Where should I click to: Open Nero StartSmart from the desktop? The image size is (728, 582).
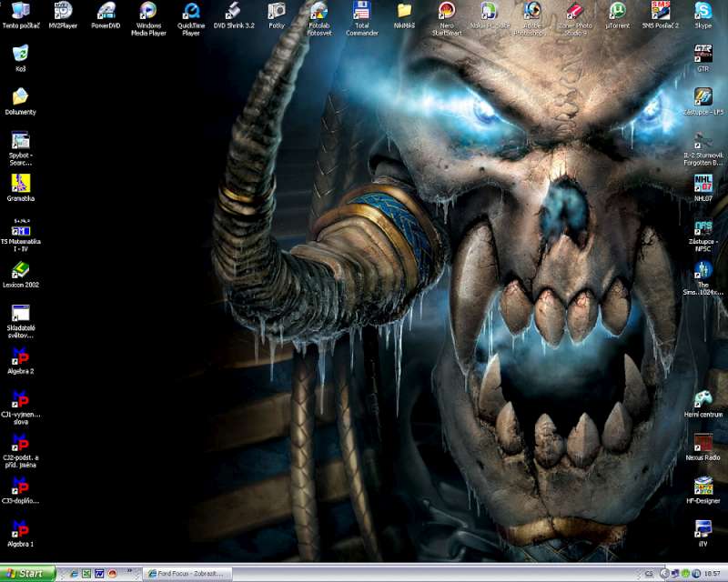click(446, 12)
